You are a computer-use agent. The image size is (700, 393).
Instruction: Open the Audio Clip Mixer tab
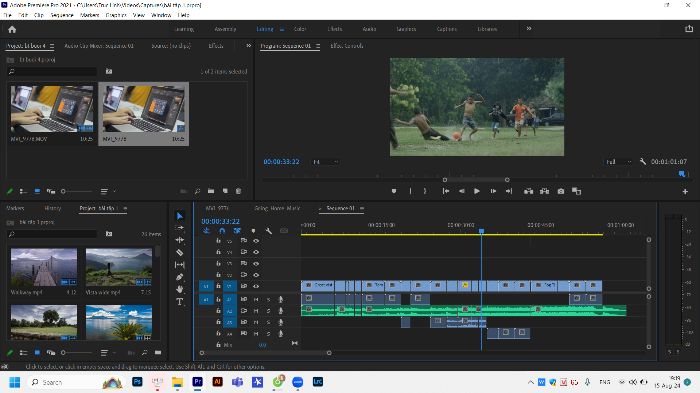[x=99, y=46]
